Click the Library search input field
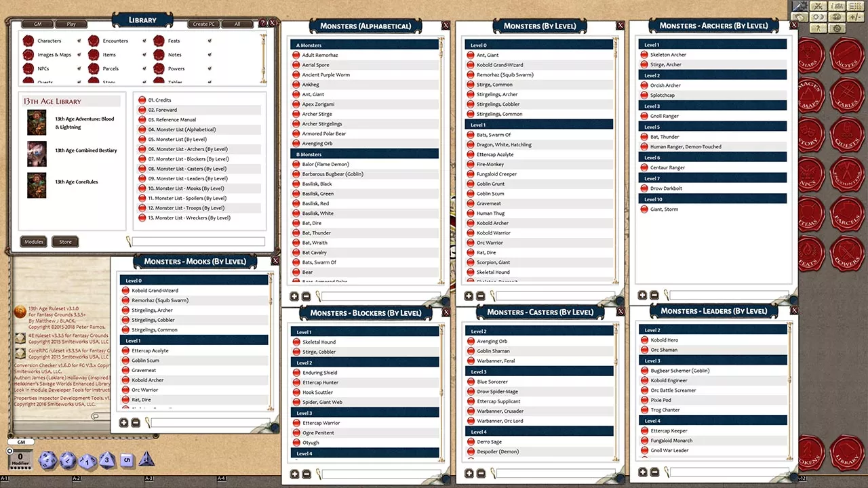 198,241
